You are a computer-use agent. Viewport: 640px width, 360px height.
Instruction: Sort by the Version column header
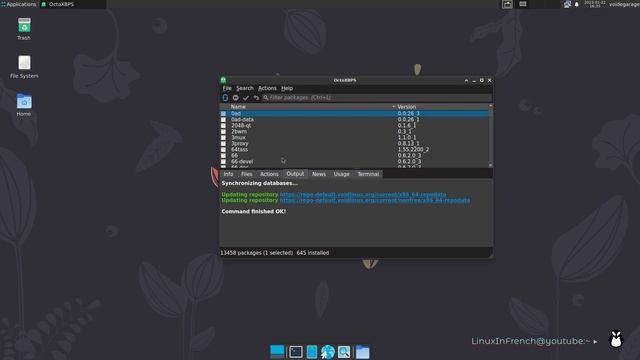click(x=442, y=107)
